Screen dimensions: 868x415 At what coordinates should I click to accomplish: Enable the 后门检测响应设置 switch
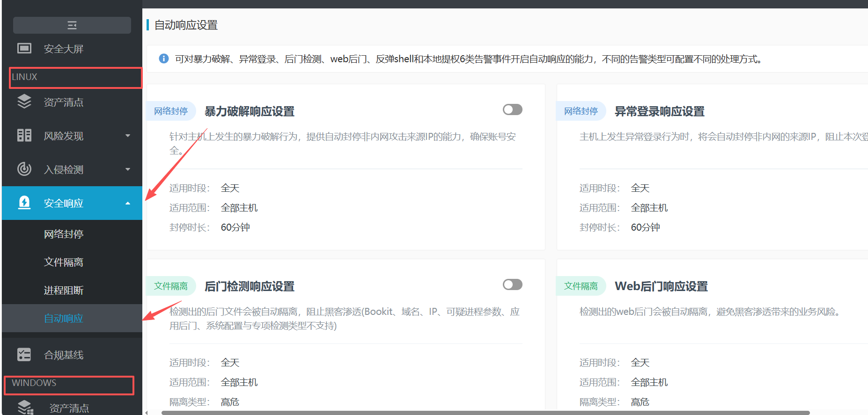[x=513, y=284]
